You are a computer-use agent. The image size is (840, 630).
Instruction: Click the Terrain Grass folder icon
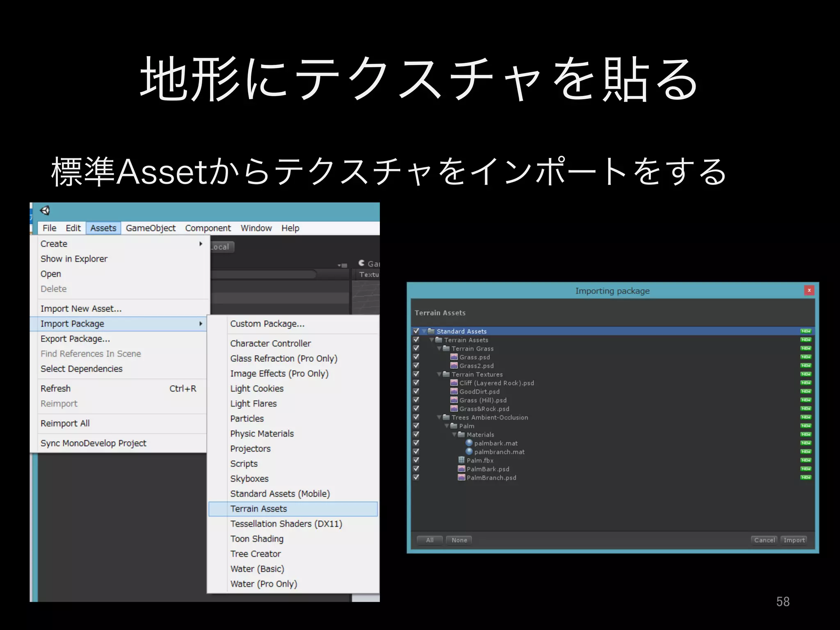[x=446, y=348]
